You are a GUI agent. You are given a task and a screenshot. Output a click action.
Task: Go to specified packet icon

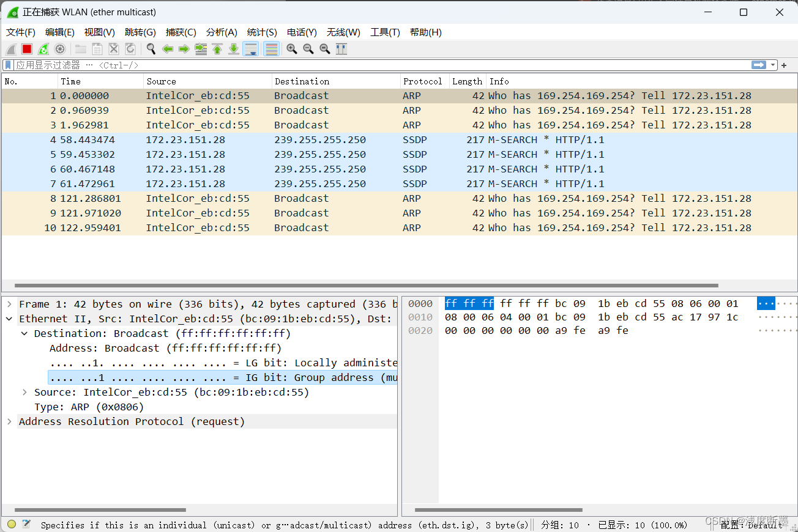pyautogui.click(x=201, y=49)
